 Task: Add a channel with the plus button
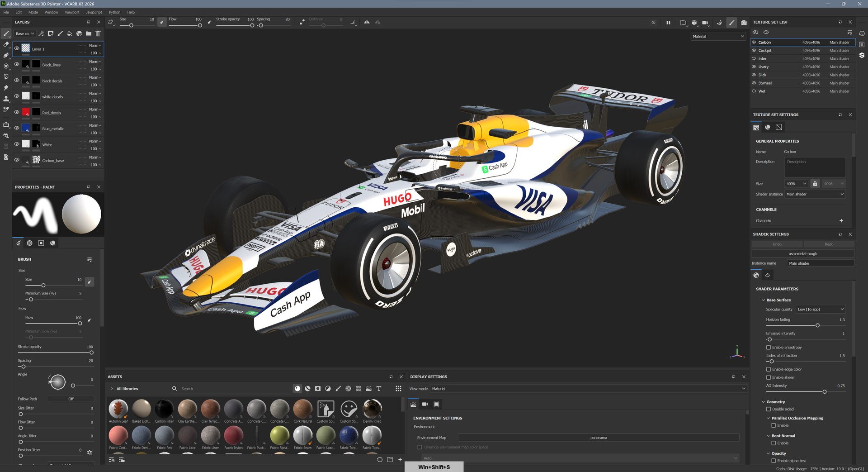point(841,221)
